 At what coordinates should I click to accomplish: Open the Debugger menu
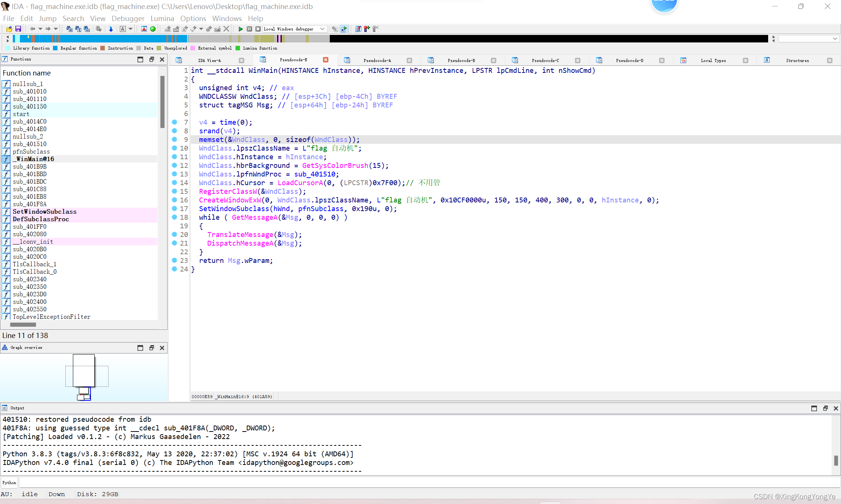pyautogui.click(x=128, y=18)
